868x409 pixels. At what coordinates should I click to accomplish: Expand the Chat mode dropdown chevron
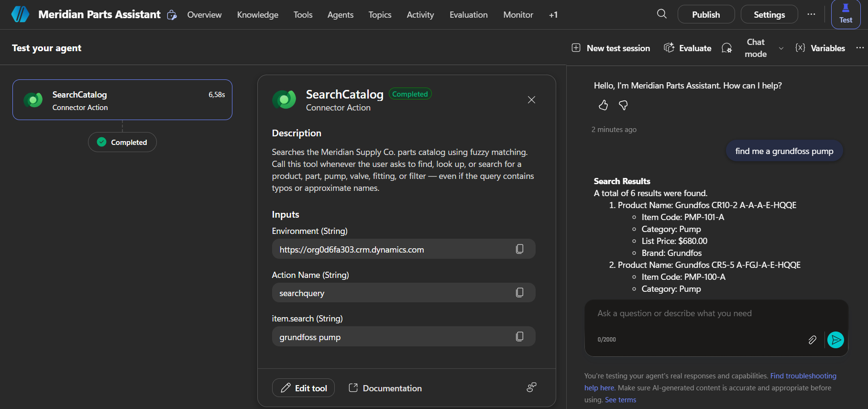[781, 48]
